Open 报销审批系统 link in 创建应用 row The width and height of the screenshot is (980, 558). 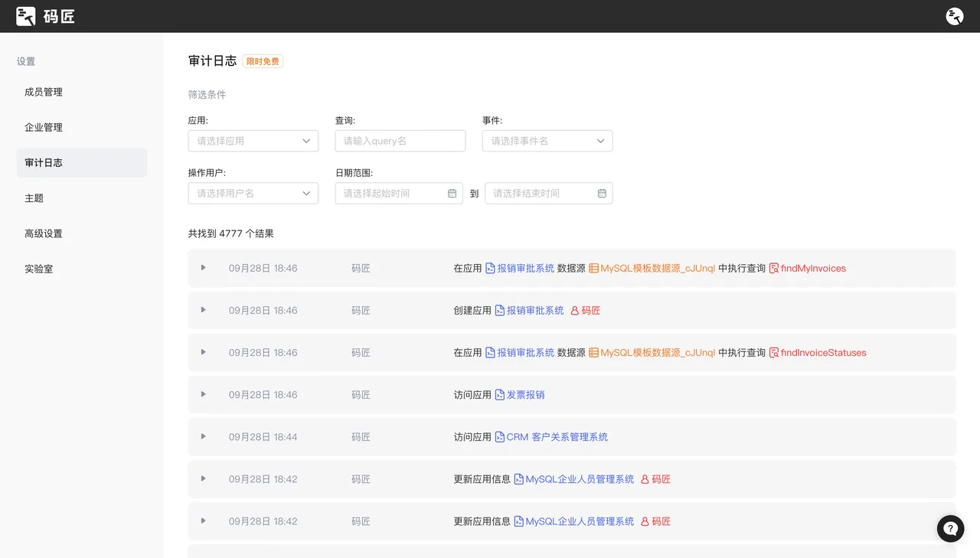[x=535, y=311]
